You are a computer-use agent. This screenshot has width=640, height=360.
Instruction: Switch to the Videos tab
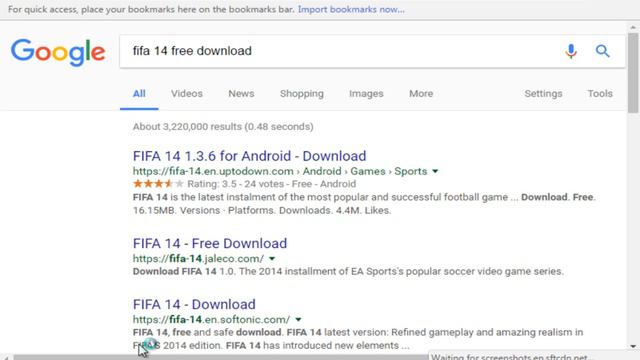(x=187, y=93)
